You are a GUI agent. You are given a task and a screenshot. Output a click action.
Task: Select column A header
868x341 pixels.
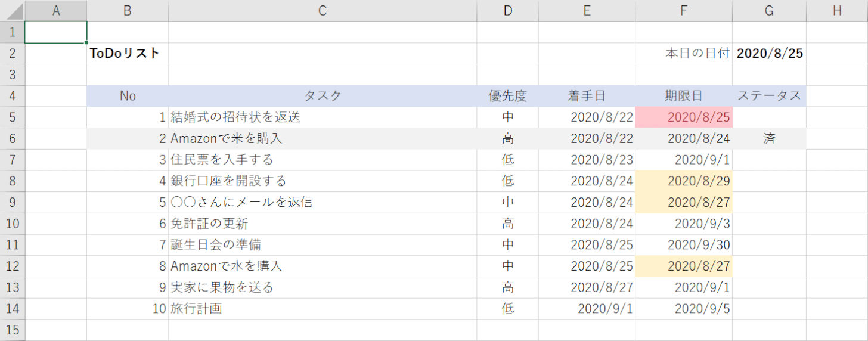click(x=56, y=11)
